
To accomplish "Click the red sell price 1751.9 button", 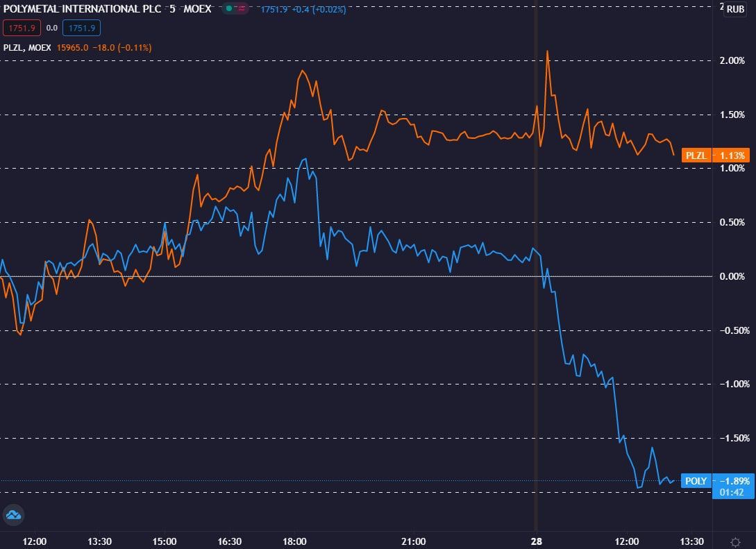I will click(x=22, y=28).
